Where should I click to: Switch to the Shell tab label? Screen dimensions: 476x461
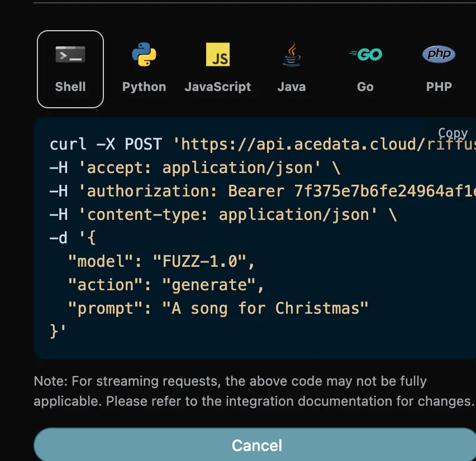[x=70, y=87]
